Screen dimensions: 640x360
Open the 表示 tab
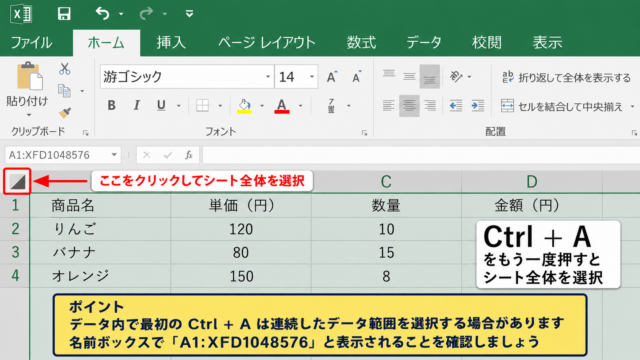(x=547, y=42)
